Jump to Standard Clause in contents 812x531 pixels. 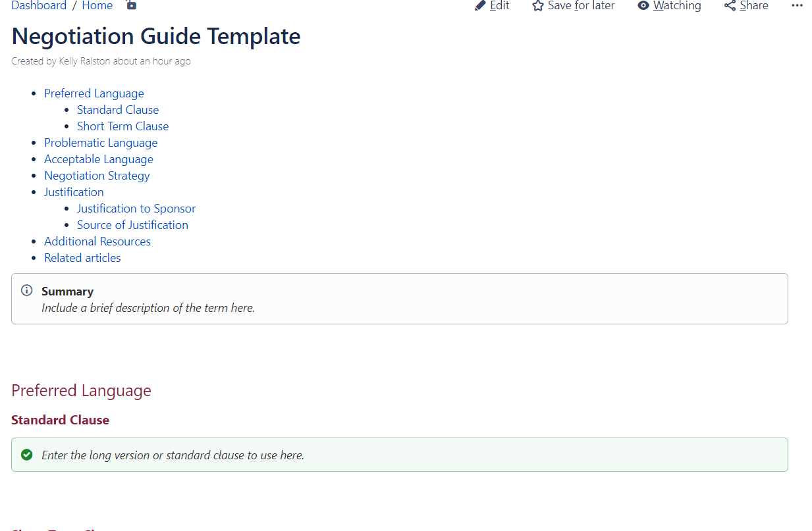[118, 110]
